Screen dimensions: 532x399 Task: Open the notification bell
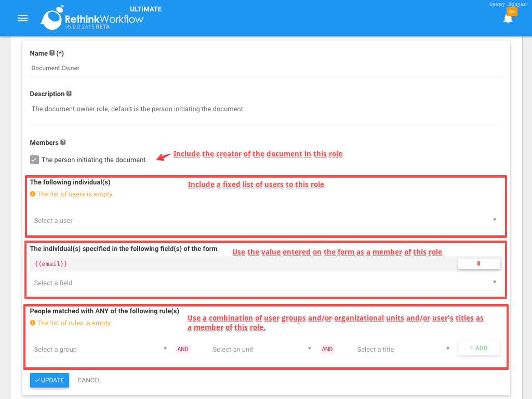[x=508, y=20]
